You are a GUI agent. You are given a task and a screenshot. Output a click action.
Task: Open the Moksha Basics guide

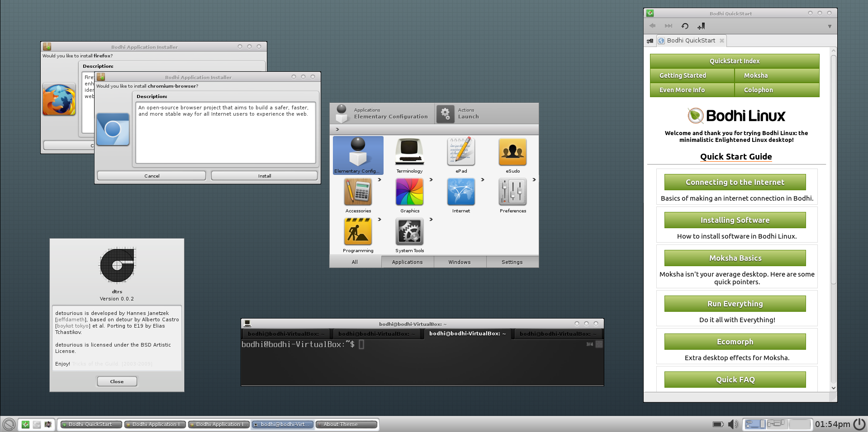click(735, 258)
